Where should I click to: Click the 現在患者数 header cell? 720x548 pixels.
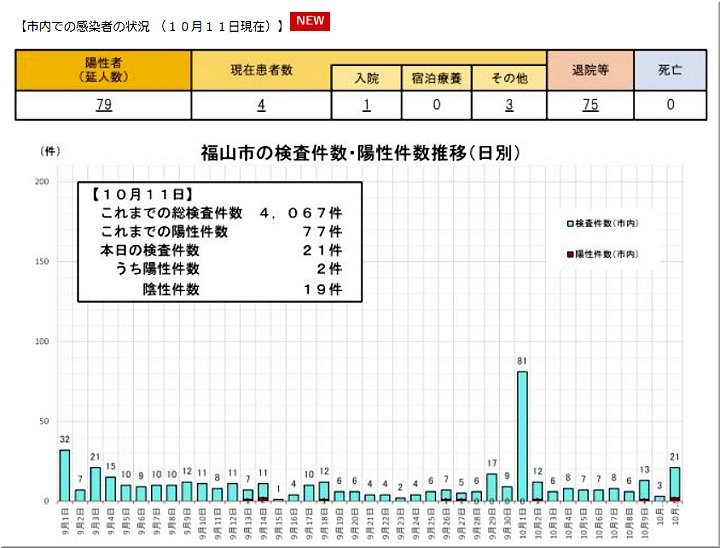point(261,69)
